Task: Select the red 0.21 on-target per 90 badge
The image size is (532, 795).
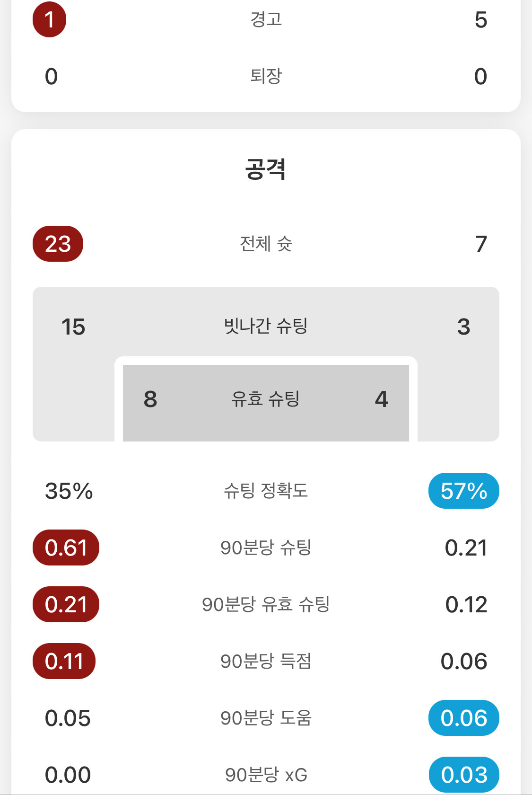Action: (66, 604)
